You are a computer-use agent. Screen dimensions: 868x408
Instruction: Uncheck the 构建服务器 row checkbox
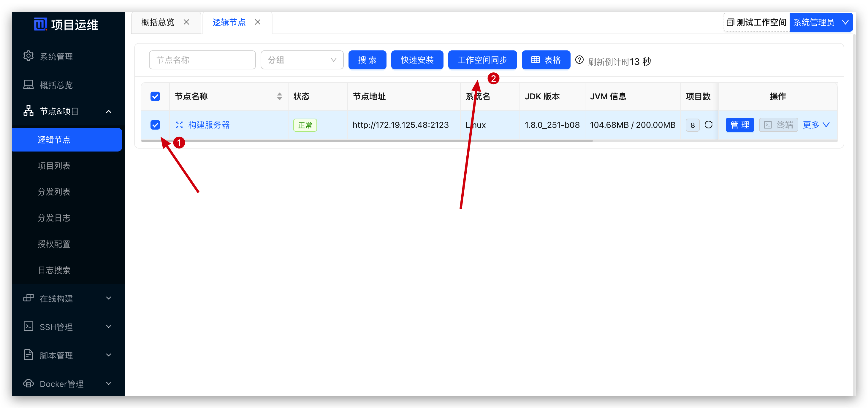pos(155,125)
